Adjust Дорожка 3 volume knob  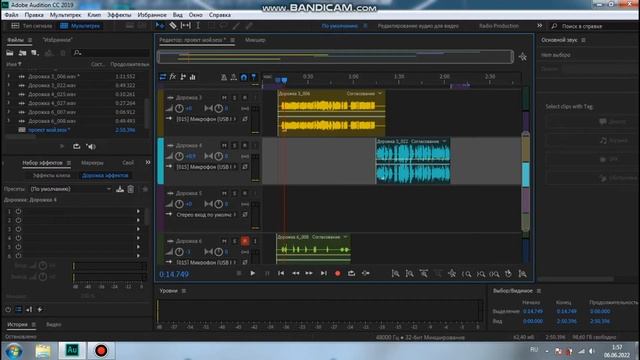pos(179,109)
